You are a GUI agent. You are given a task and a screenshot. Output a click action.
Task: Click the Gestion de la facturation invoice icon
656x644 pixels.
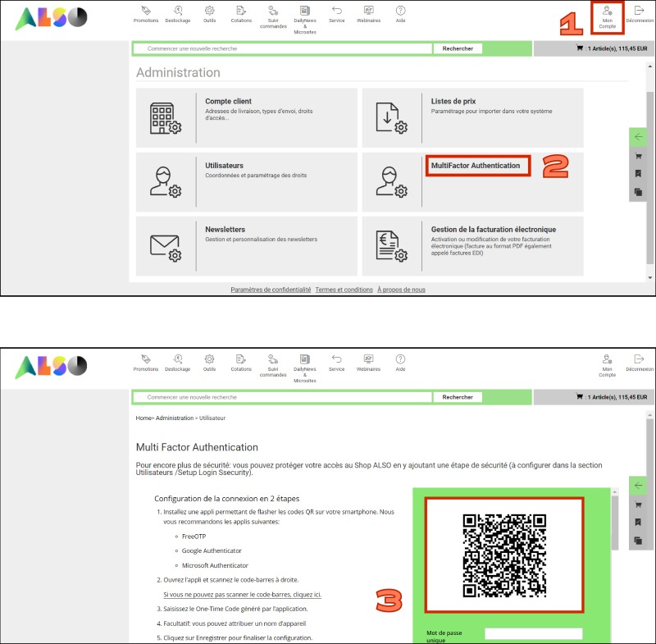pyautogui.click(x=392, y=246)
